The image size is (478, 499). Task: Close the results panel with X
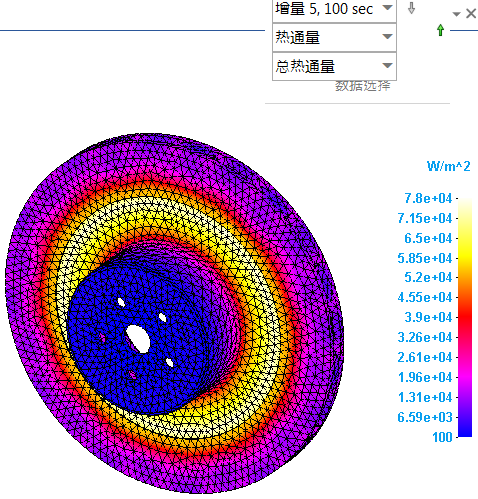point(471,14)
